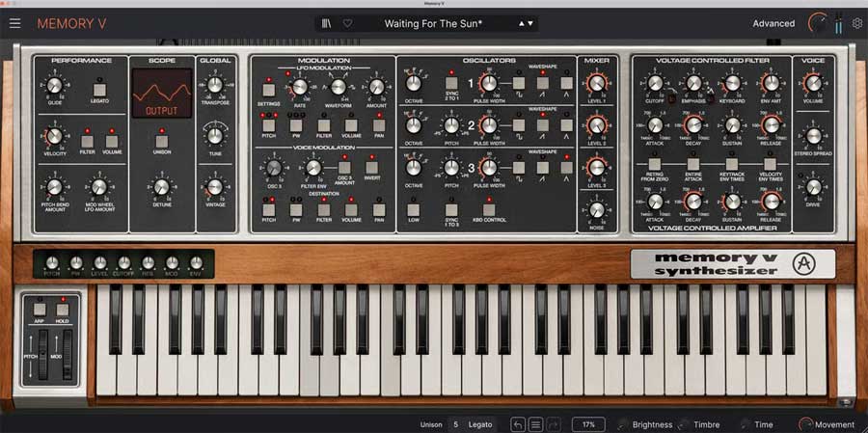Select oscillator 2 sawtooth waveshape button

(x=542, y=125)
